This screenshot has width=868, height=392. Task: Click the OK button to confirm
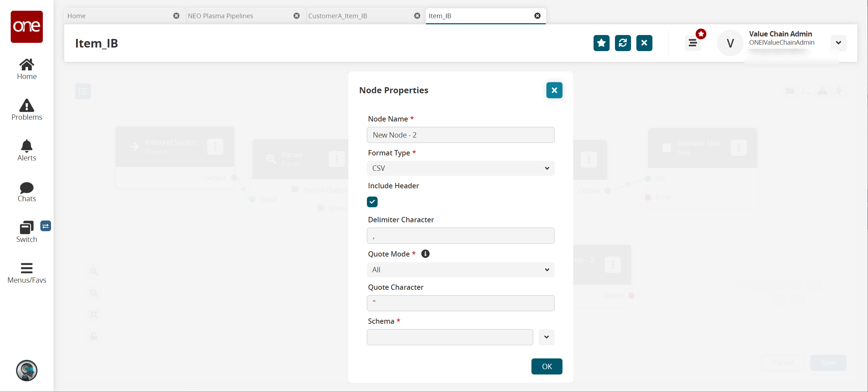click(x=547, y=367)
